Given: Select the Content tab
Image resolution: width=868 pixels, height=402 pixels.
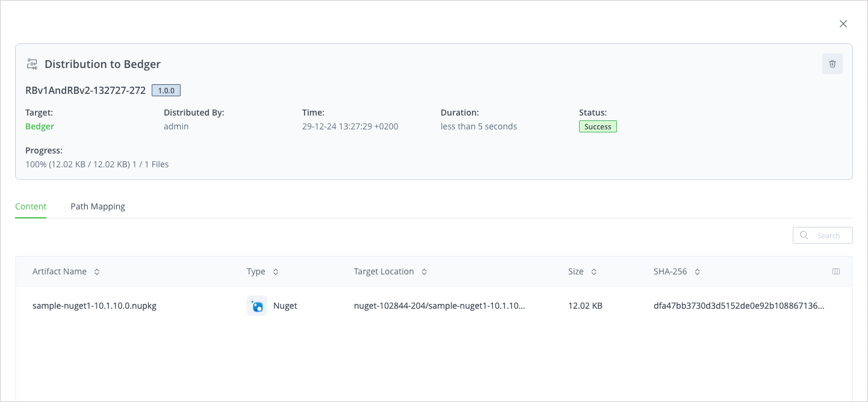Looking at the screenshot, I should coord(31,206).
